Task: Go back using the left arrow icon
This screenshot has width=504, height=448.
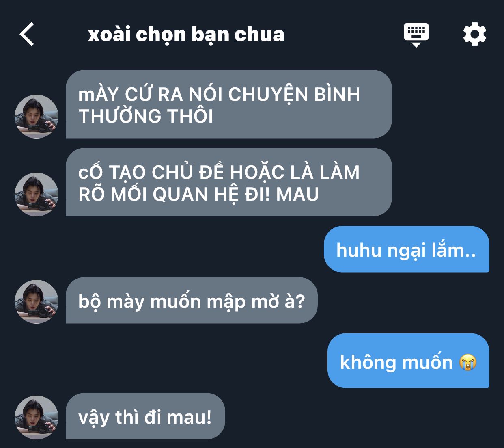Action: click(27, 34)
